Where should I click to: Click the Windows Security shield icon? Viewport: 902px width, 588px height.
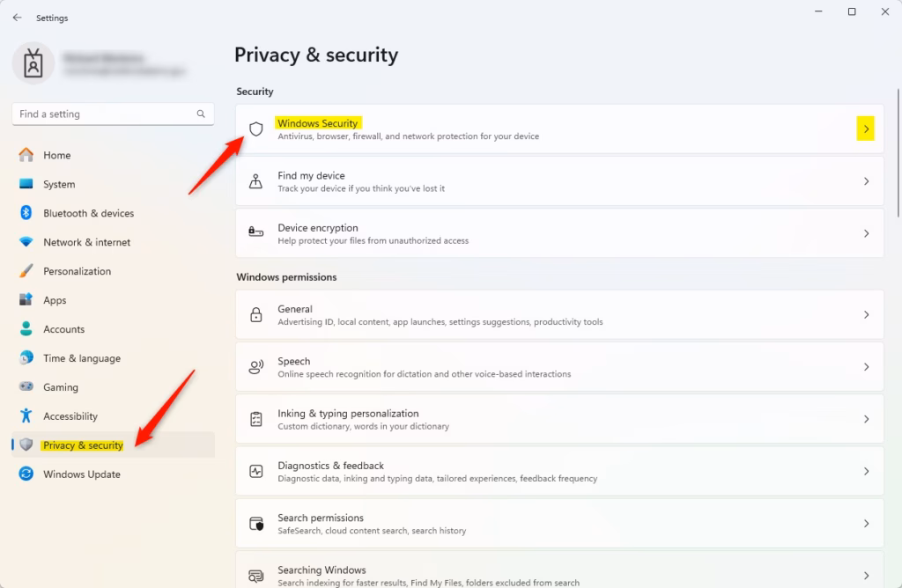(x=256, y=129)
